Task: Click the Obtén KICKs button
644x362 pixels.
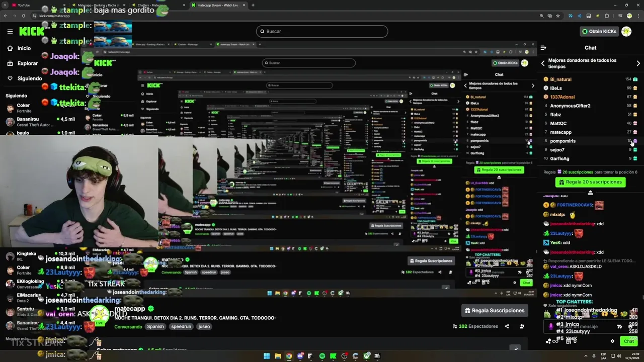Action: [599, 31]
